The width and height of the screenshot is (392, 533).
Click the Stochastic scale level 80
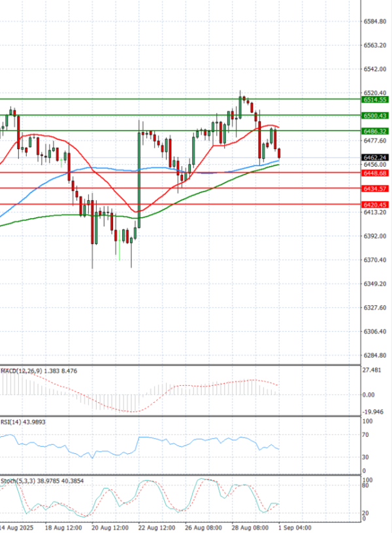tap(365, 485)
